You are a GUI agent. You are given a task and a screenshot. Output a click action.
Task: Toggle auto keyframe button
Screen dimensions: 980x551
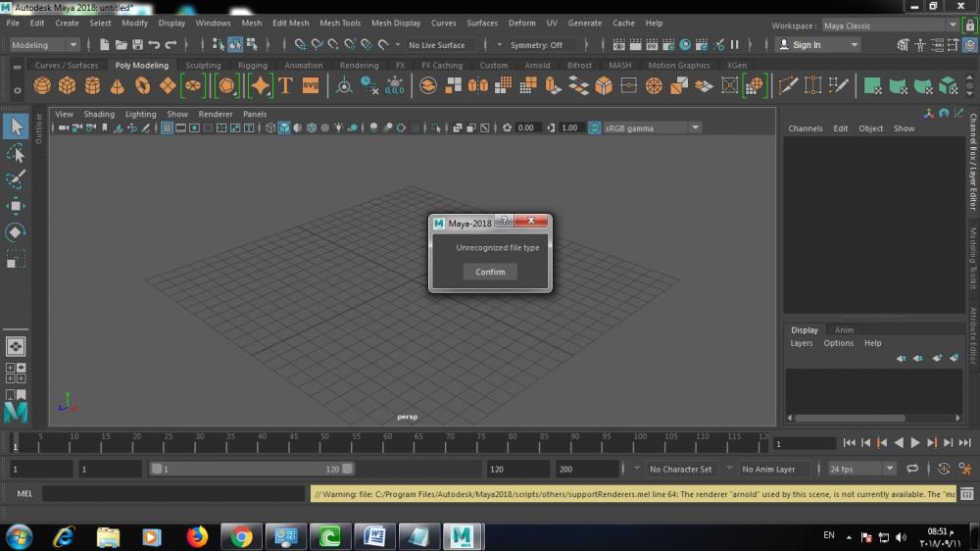point(944,469)
